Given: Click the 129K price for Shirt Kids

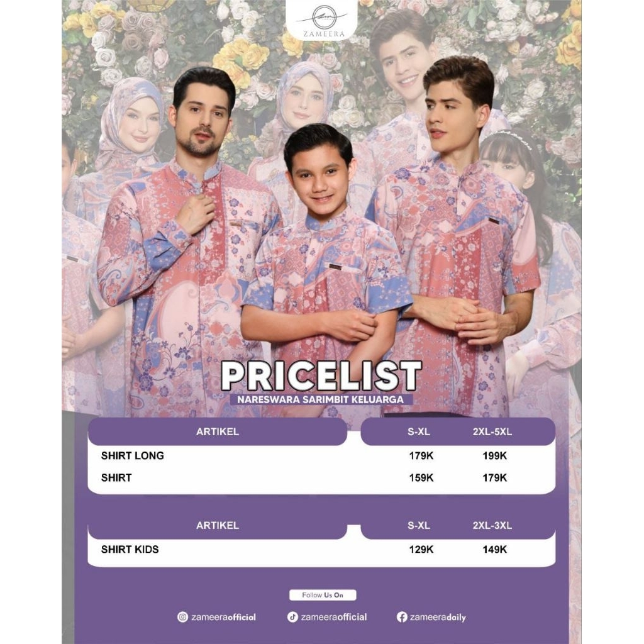Looking at the screenshot, I should click(x=421, y=550).
